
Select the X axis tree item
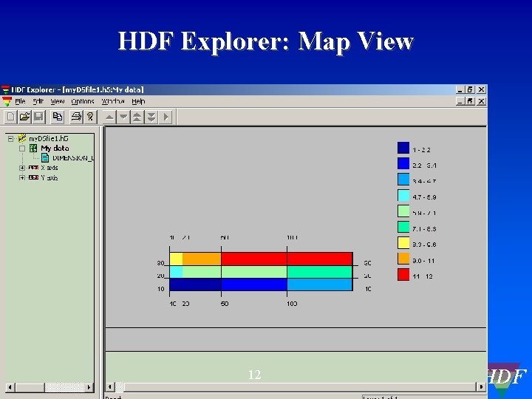[x=50, y=168]
